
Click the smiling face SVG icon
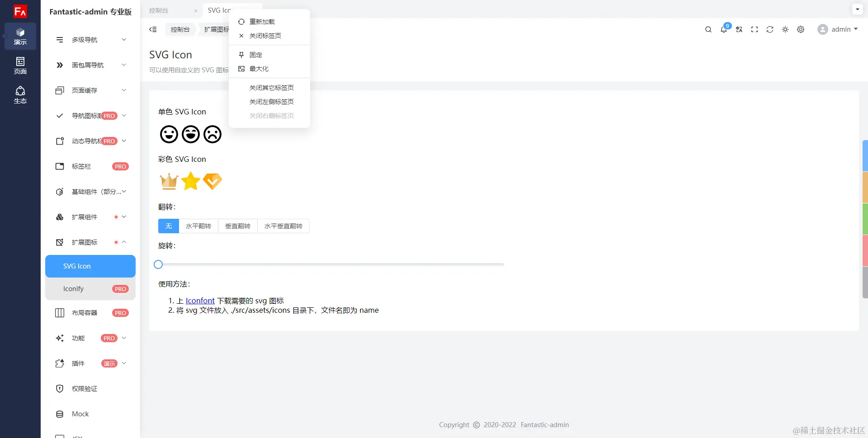[x=169, y=134]
